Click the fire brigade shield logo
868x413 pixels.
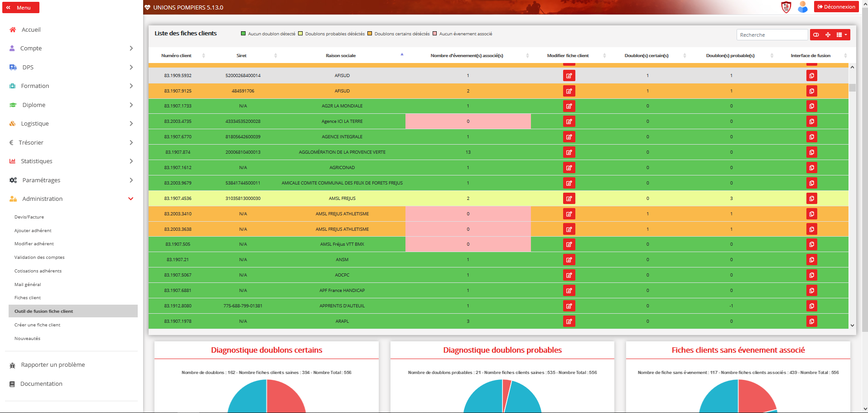[786, 7]
